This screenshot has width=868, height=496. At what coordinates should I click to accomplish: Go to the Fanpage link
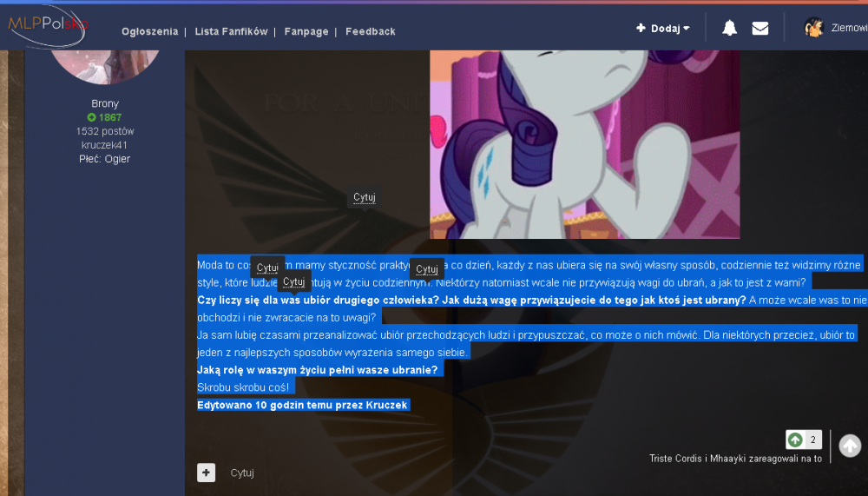point(306,31)
